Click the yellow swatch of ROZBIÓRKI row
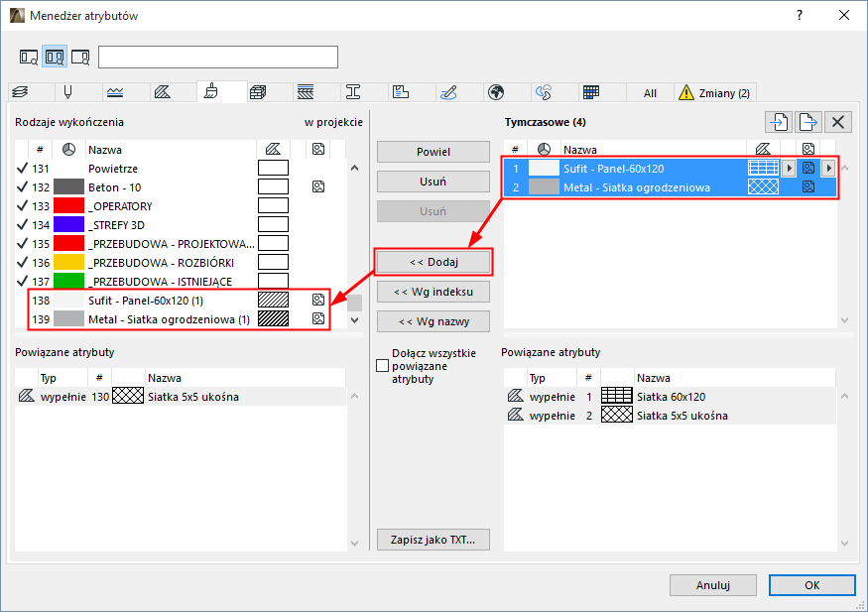This screenshot has width=868, height=612. point(68,262)
